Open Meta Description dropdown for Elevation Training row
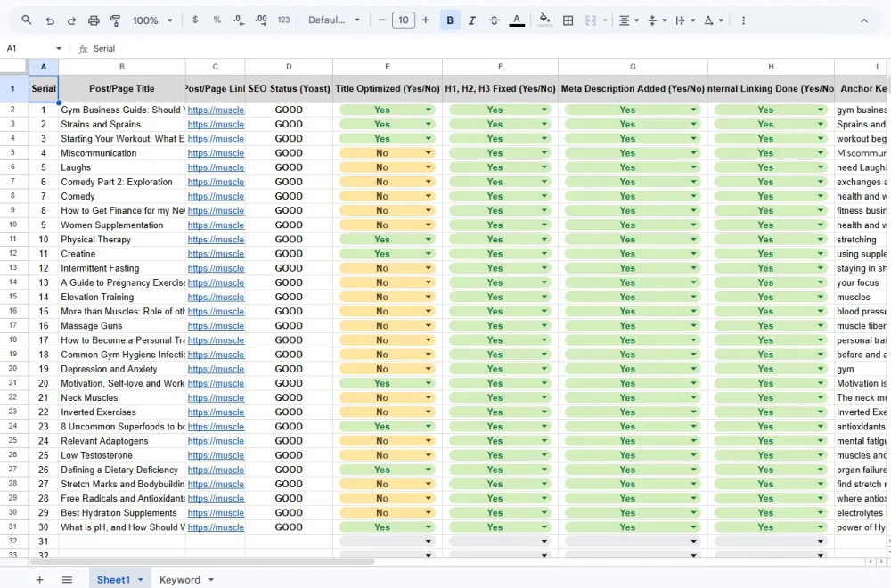The image size is (891, 588). [x=693, y=297]
